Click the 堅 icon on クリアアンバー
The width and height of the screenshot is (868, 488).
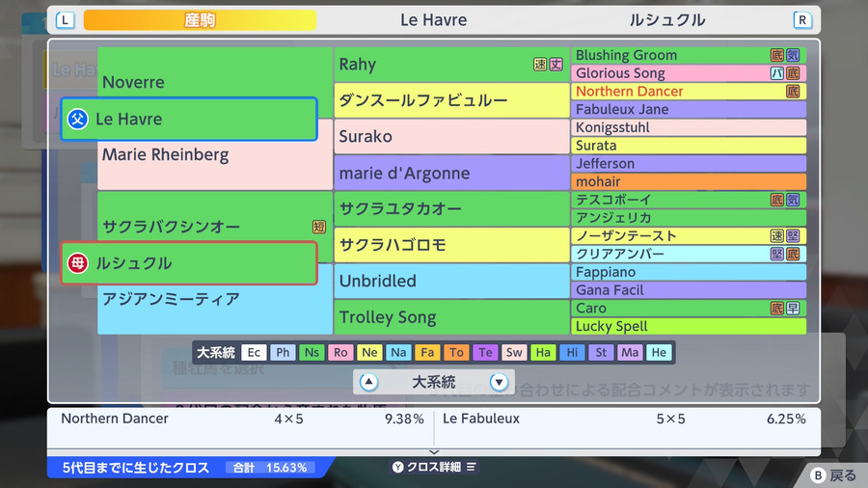(x=777, y=254)
